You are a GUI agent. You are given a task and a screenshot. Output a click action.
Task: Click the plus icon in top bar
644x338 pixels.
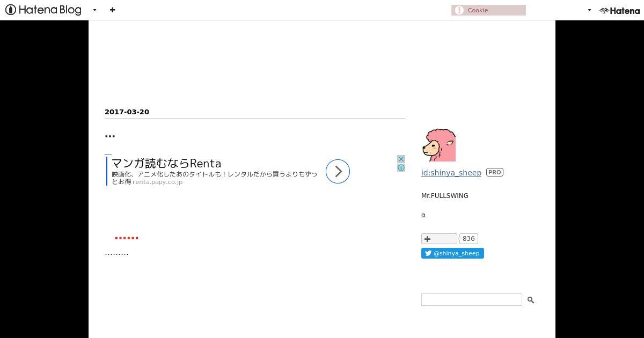pyautogui.click(x=112, y=10)
